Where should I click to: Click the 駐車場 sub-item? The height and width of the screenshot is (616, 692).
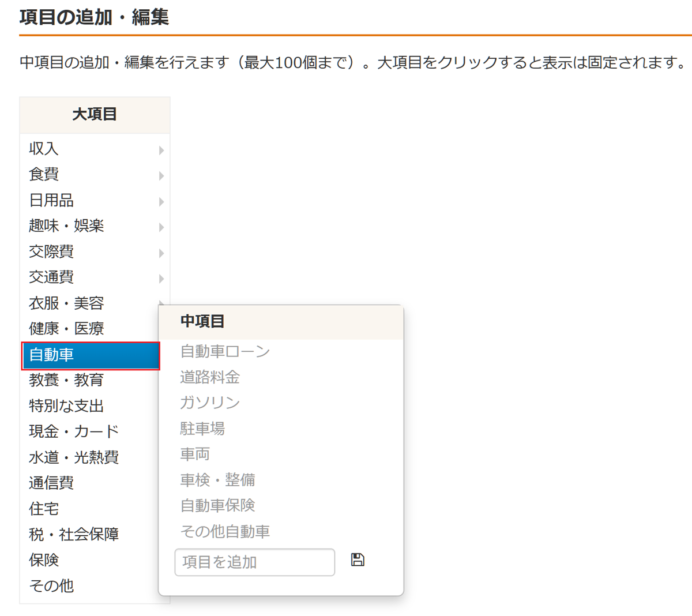(x=202, y=429)
